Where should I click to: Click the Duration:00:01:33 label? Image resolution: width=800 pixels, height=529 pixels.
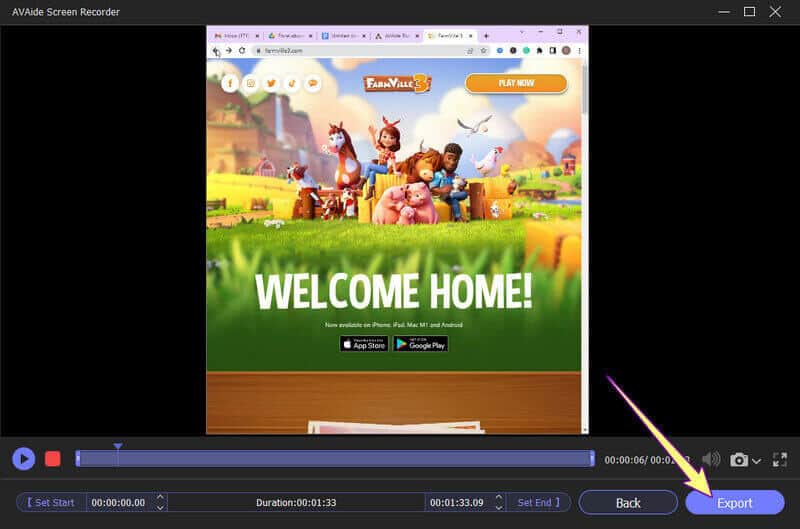pos(296,502)
